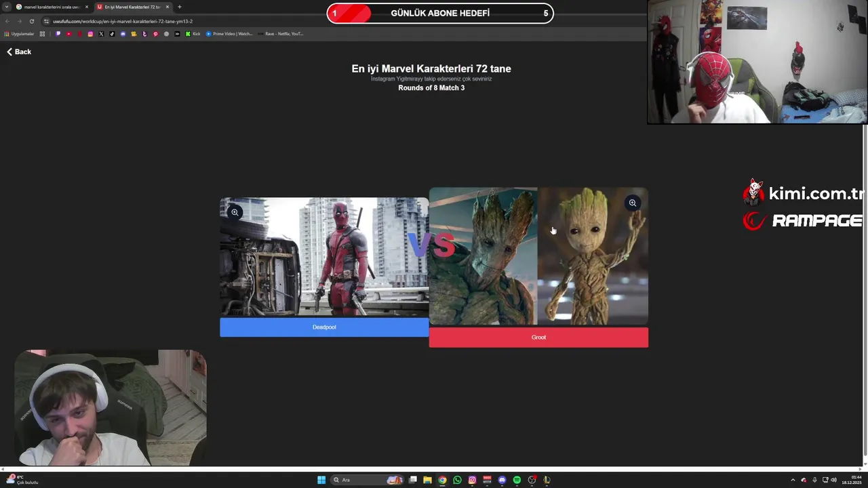Close the 'En iyi Marvel Karakterleri' browser tab

click(x=167, y=7)
